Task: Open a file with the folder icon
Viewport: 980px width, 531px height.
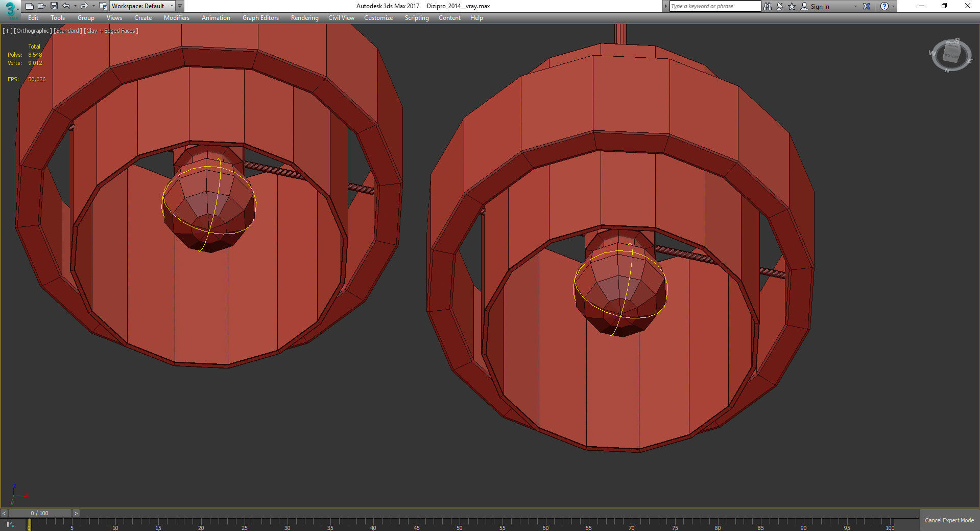Action: tap(42, 6)
